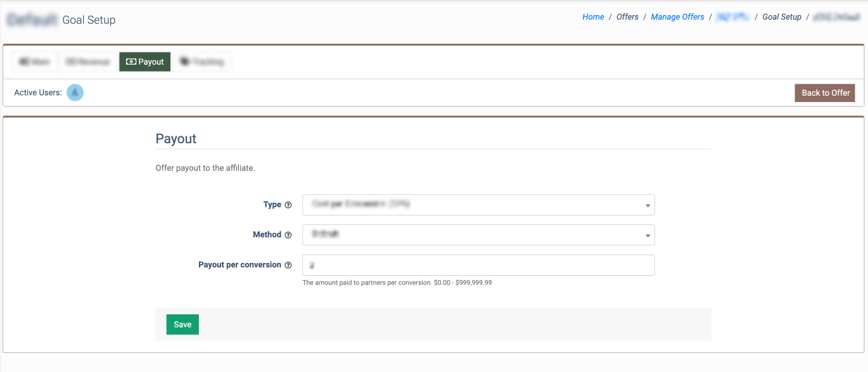Click the Back to Offer button

click(x=825, y=93)
